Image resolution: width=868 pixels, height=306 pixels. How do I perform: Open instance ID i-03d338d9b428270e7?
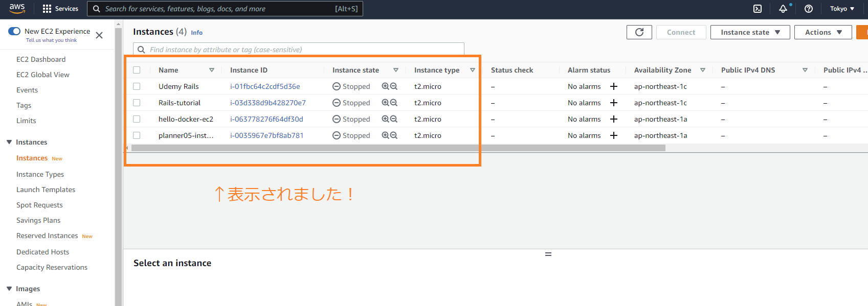coord(268,103)
